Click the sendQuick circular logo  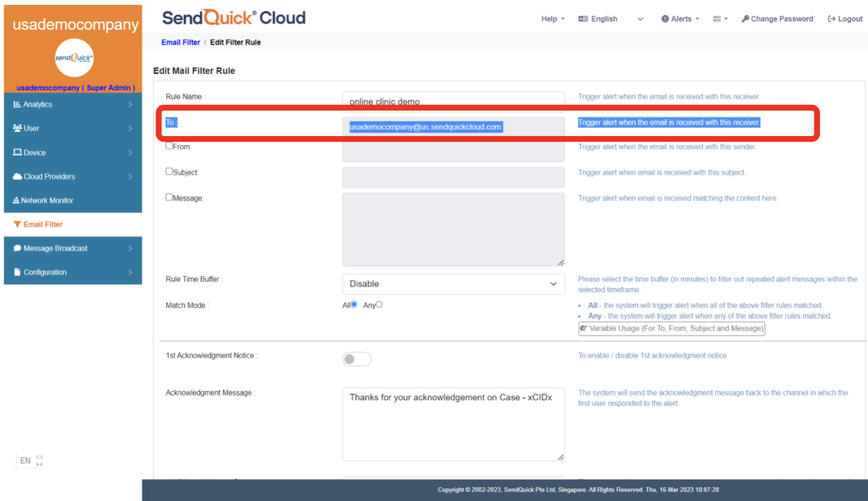pyautogui.click(x=73, y=58)
